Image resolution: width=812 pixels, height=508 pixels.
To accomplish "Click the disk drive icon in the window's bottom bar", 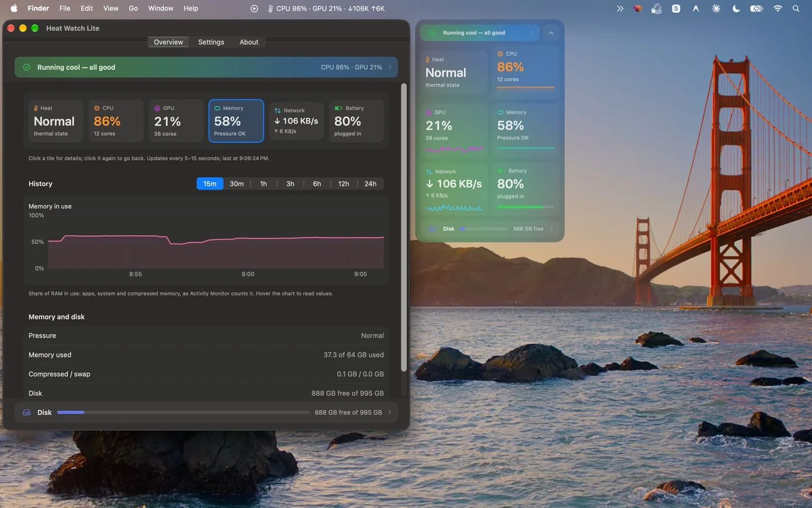I will (x=26, y=412).
